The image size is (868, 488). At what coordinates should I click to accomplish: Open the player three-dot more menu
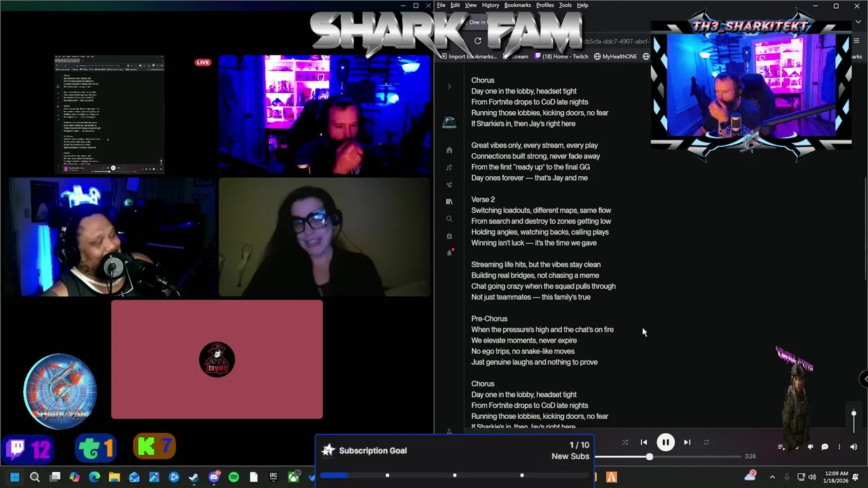coord(839,447)
